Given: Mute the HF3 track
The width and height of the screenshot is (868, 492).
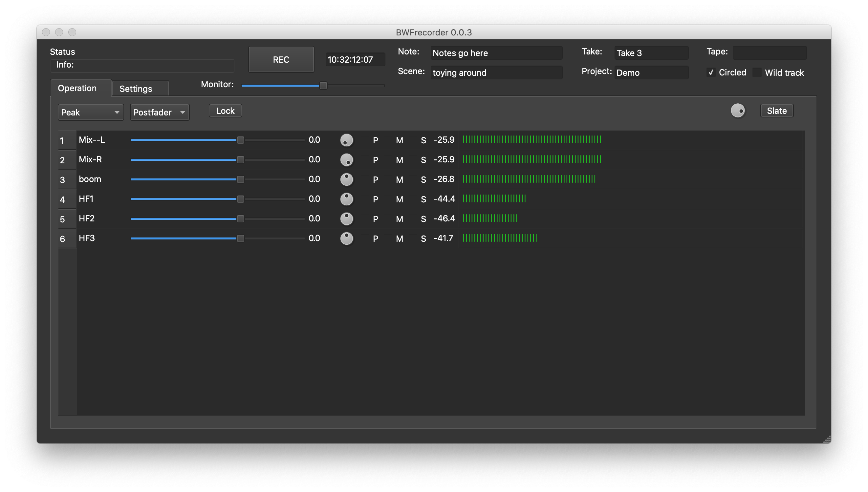Looking at the screenshot, I should click(x=399, y=238).
